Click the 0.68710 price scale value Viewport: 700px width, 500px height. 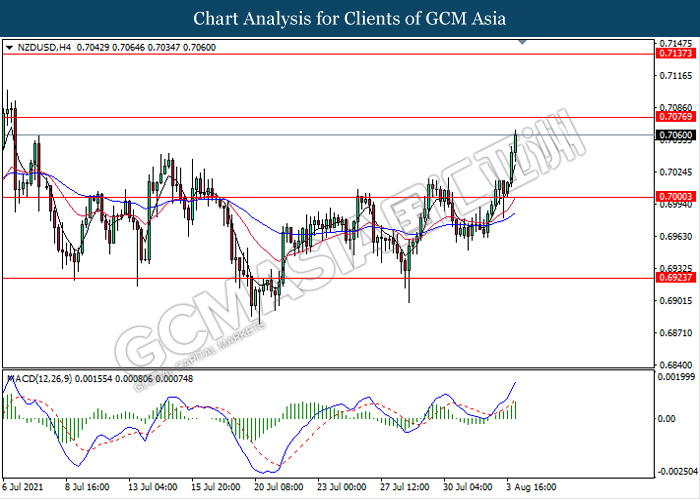pyautogui.click(x=676, y=333)
